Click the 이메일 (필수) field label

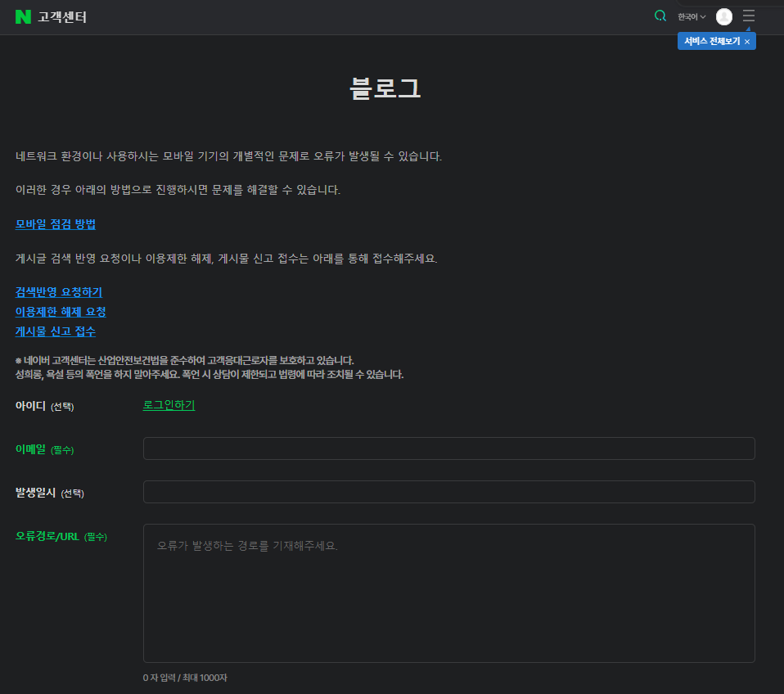tap(44, 449)
